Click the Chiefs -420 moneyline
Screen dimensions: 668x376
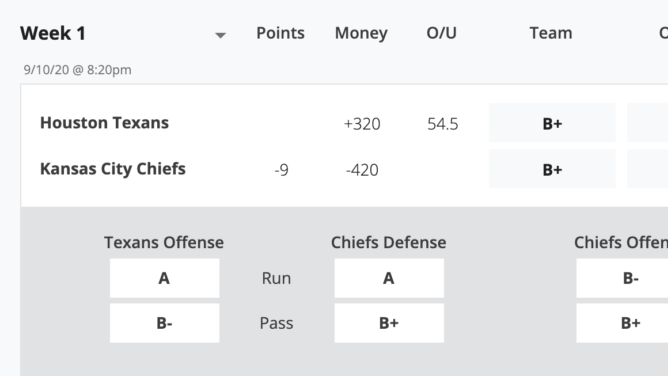362,170
